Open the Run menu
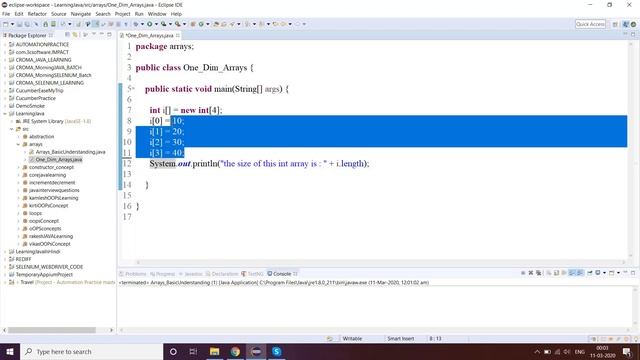The height and width of the screenshot is (360, 640). coord(139,14)
